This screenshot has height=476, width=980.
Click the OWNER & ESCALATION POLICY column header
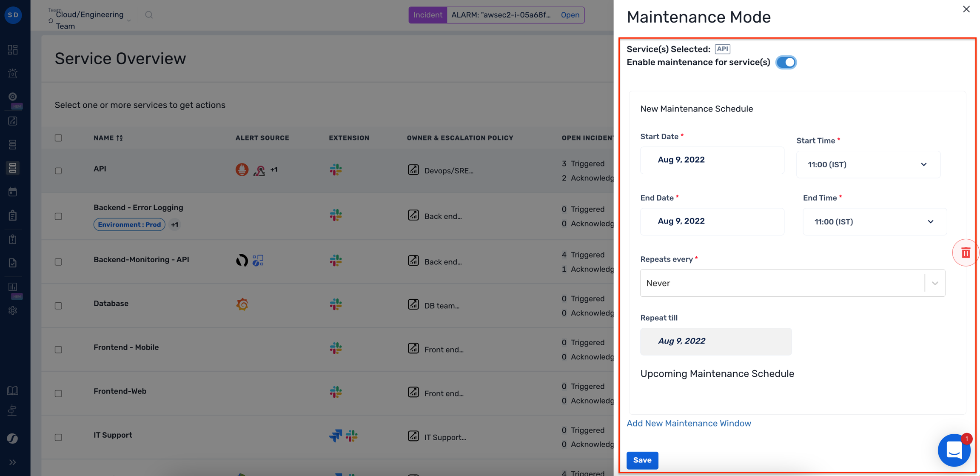[x=460, y=138]
